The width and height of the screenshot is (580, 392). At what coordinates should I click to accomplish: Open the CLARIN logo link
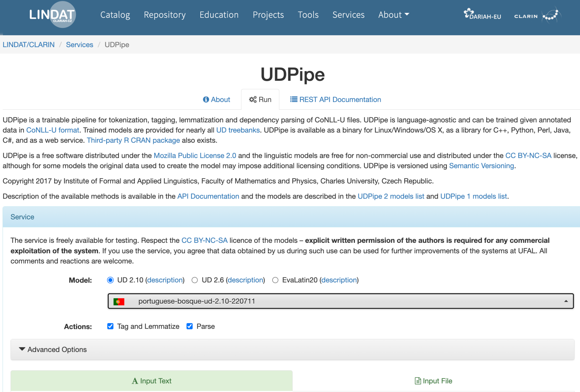coord(537,16)
